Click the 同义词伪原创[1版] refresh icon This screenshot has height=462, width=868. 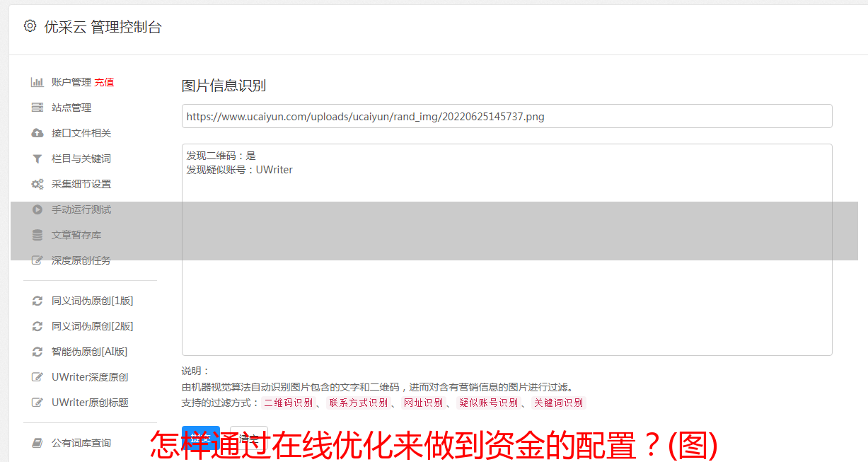[x=37, y=301]
